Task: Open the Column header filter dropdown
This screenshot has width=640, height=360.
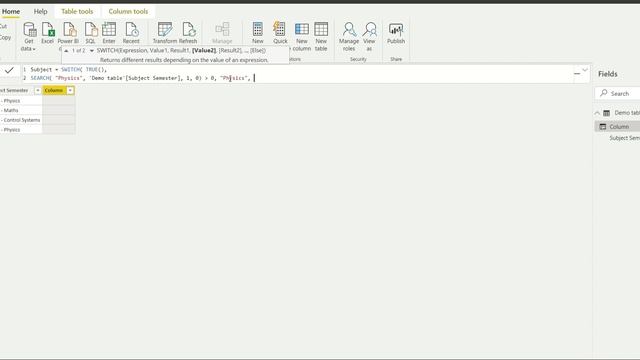Action: [x=70, y=90]
